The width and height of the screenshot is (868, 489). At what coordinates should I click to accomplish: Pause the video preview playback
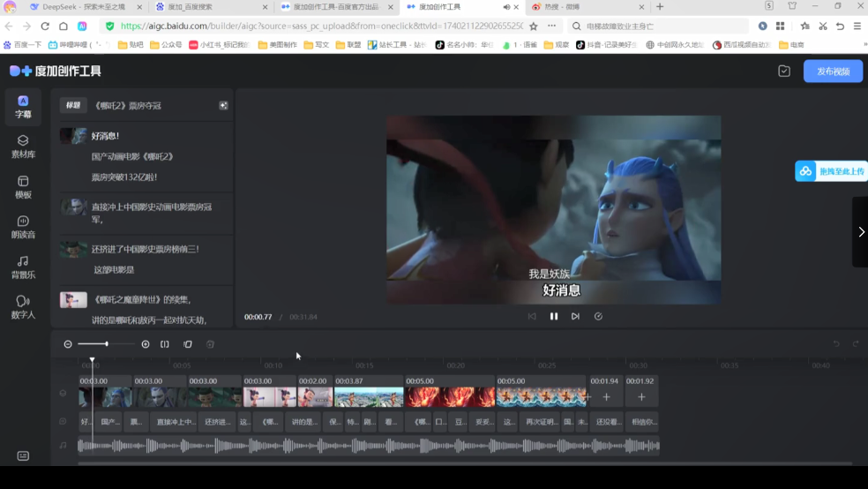(554, 316)
